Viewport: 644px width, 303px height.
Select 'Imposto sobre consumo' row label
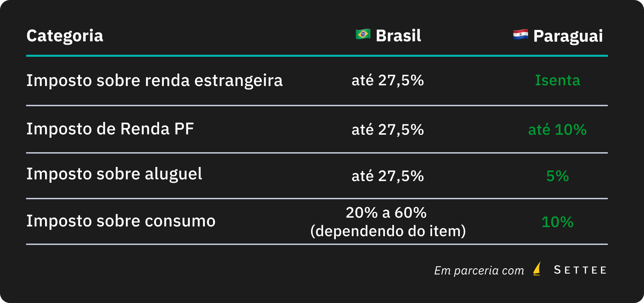pos(121,221)
